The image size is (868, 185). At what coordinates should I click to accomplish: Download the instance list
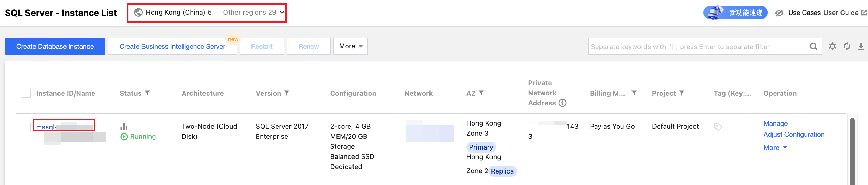(861, 46)
